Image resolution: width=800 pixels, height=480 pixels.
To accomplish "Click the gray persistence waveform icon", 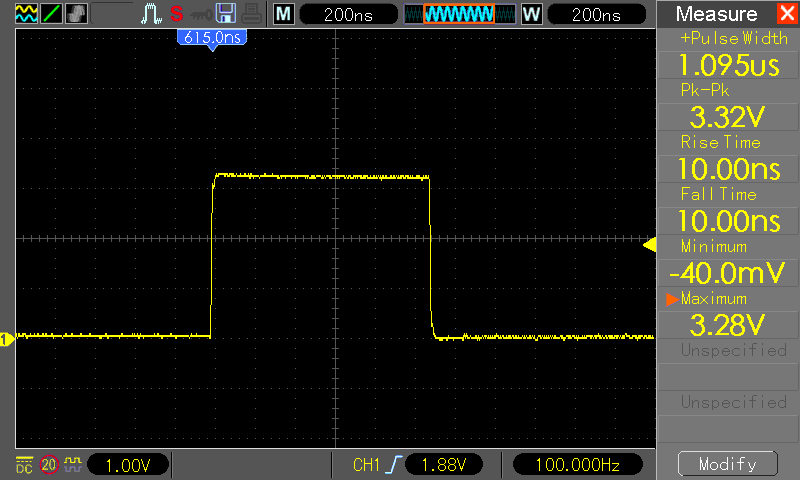I will (x=76, y=13).
